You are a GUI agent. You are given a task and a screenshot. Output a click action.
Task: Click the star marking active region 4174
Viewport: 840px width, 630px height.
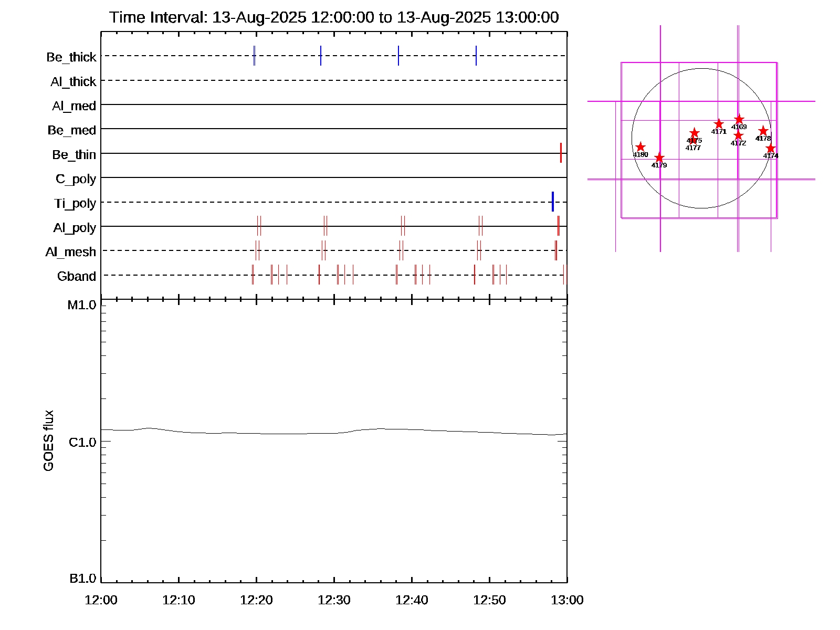[x=770, y=149]
